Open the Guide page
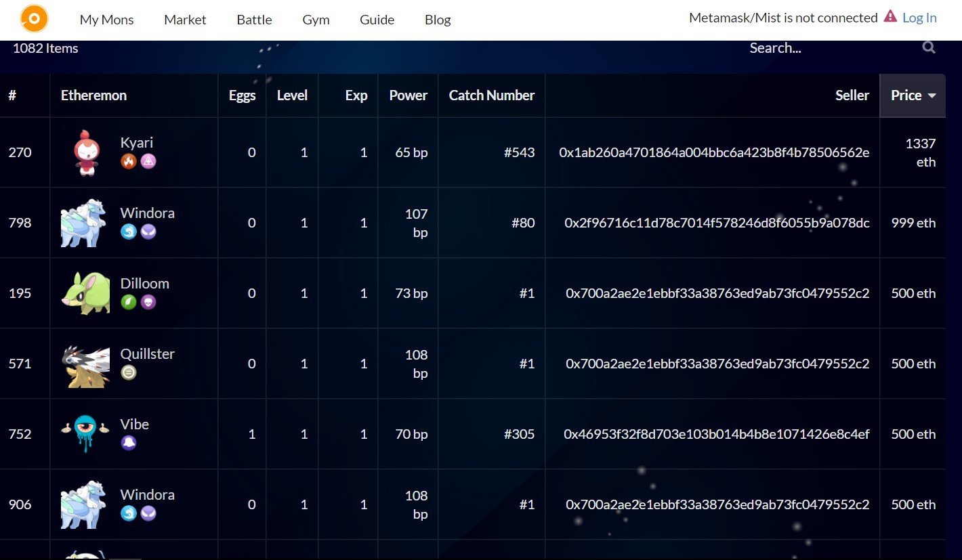 [x=377, y=20]
